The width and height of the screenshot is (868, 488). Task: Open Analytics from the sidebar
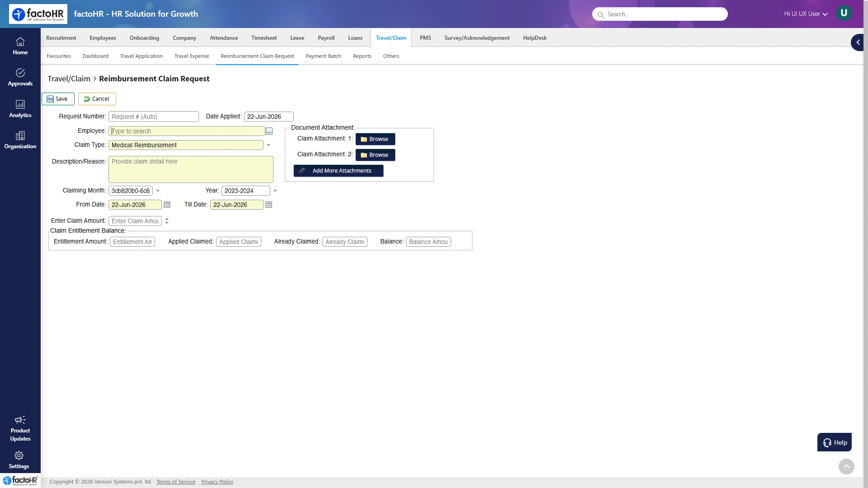20,109
